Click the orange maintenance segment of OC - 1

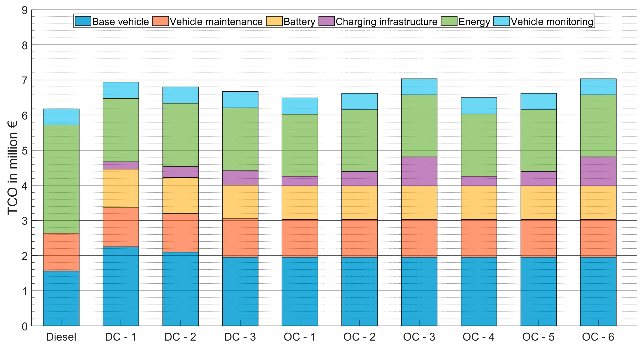click(x=300, y=238)
